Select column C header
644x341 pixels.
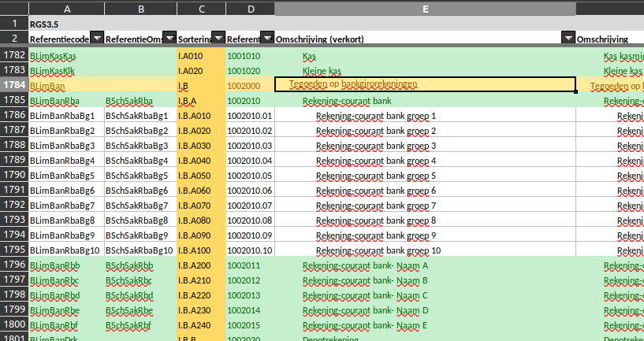click(201, 9)
